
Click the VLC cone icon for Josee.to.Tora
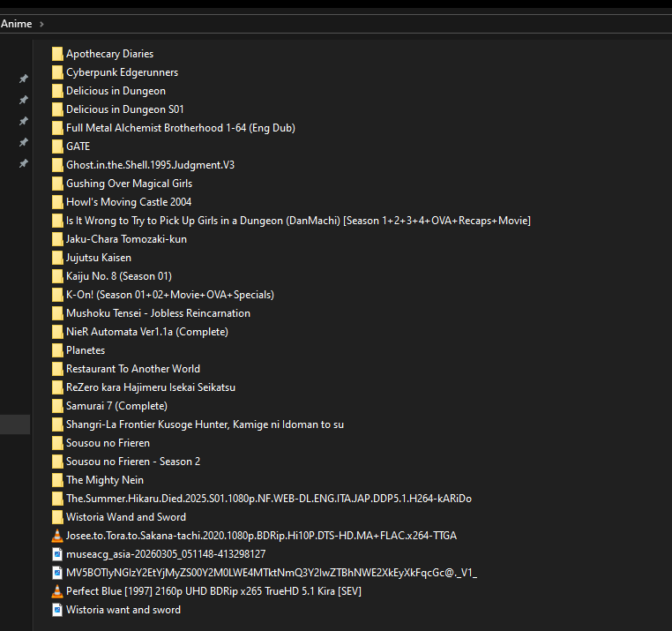point(57,536)
